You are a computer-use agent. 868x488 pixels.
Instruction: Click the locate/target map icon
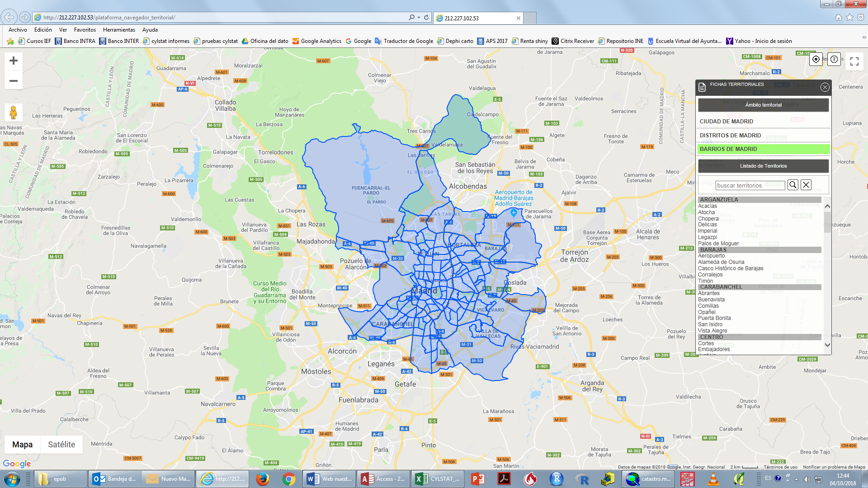coord(816,60)
